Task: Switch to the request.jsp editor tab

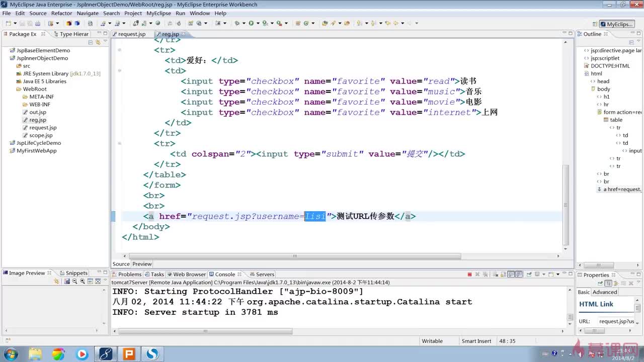Action: pyautogui.click(x=131, y=34)
